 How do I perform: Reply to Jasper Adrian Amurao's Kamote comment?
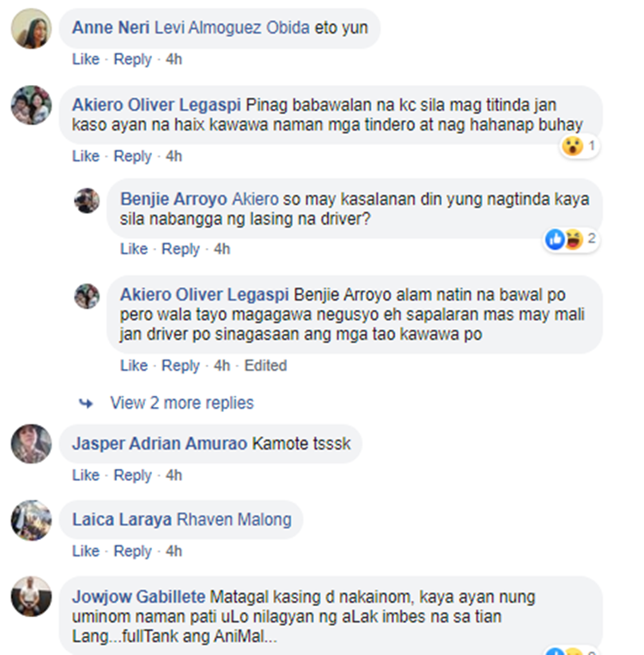click(x=132, y=476)
